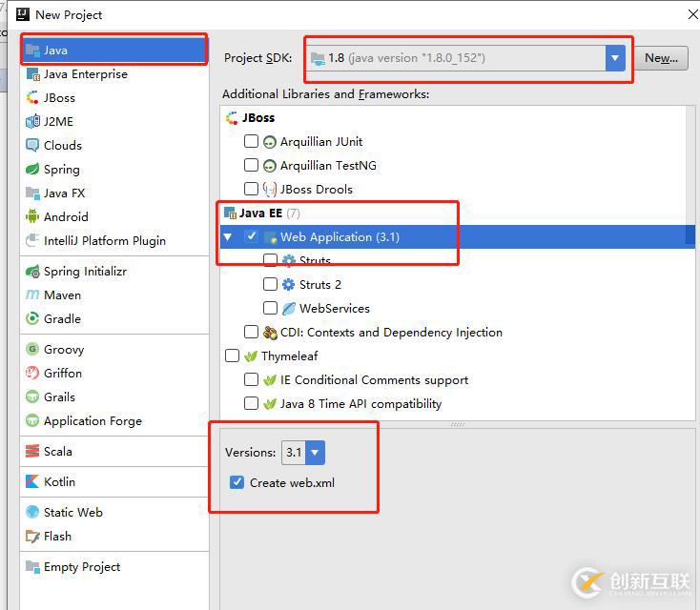Select the Flash icon
Screen dimensions: 700x610
click(x=32, y=536)
